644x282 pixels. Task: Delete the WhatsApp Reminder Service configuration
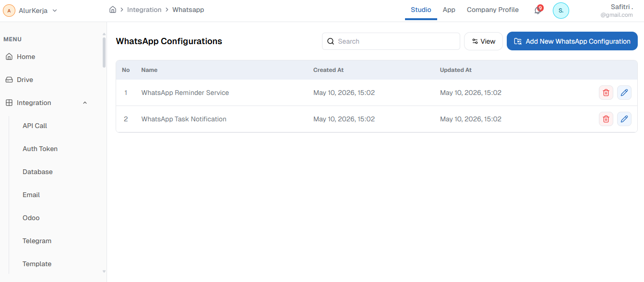606,93
